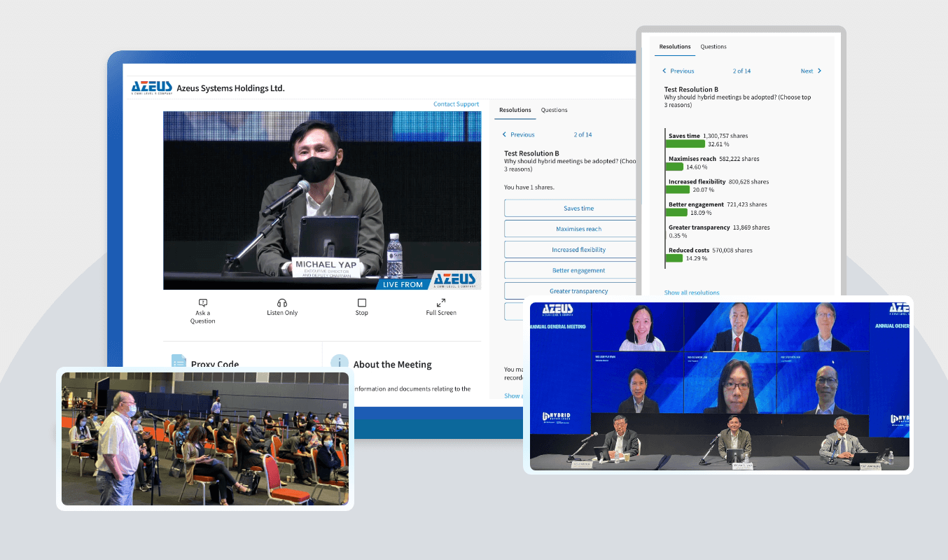Image resolution: width=948 pixels, height=560 pixels.
Task: Open the Proxy Code panel icon
Action: coord(177,362)
